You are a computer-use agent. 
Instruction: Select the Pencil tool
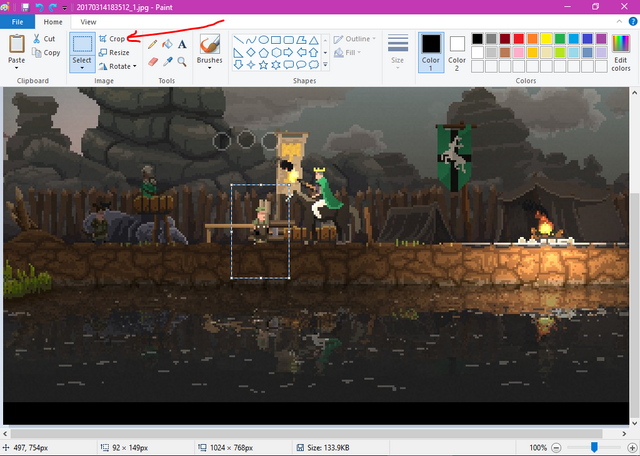[153, 44]
